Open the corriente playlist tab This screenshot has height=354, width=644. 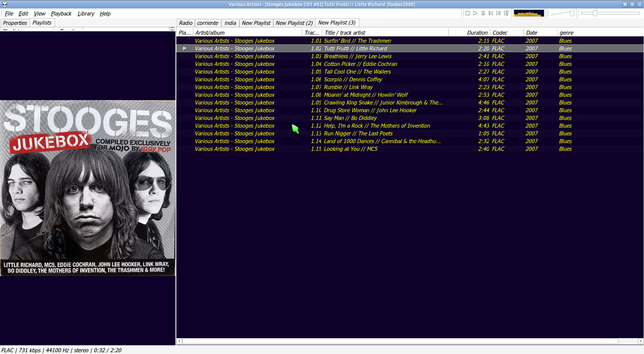click(208, 23)
